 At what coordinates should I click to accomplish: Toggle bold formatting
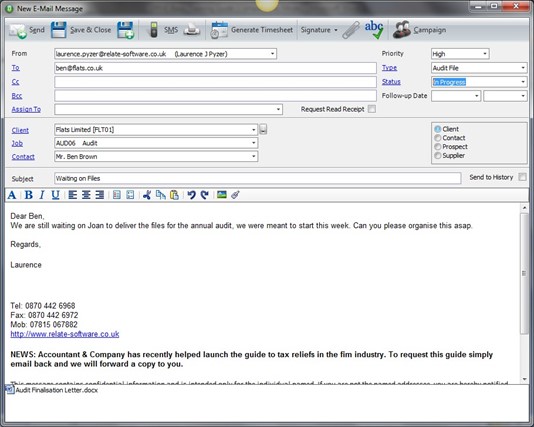[29, 195]
